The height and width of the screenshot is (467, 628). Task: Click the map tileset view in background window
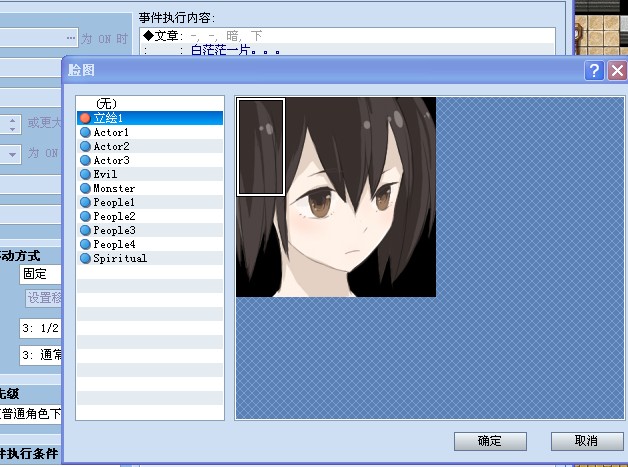tap(602, 27)
